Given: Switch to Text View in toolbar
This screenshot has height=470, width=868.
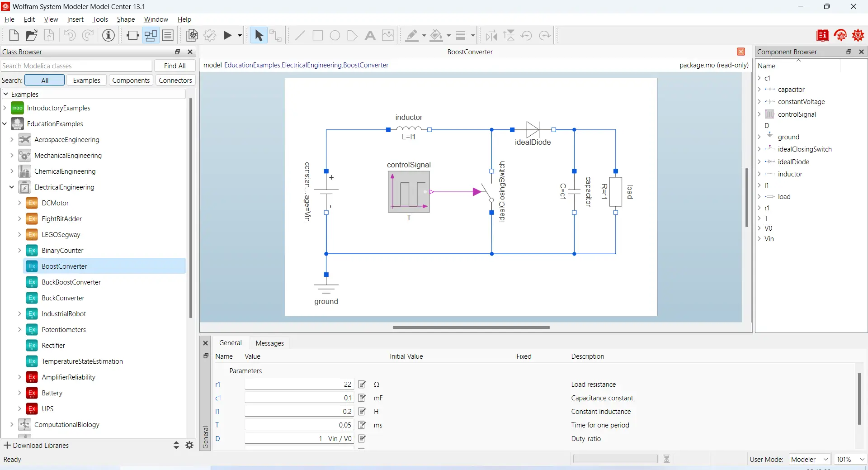Looking at the screenshot, I should [168, 35].
